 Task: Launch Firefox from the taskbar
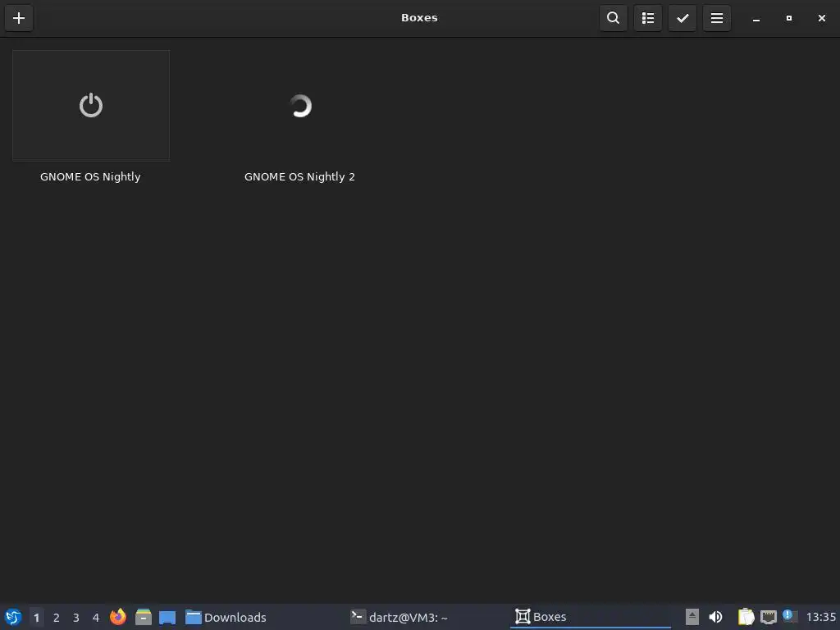click(118, 617)
